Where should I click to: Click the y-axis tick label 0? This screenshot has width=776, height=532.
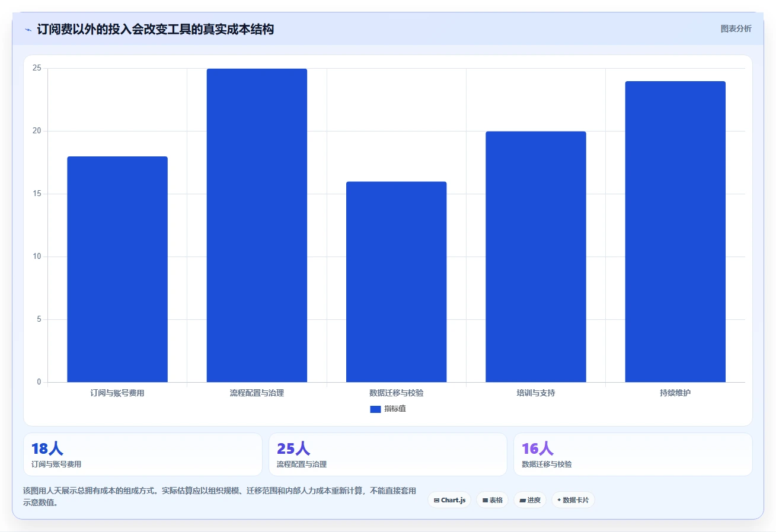39,382
